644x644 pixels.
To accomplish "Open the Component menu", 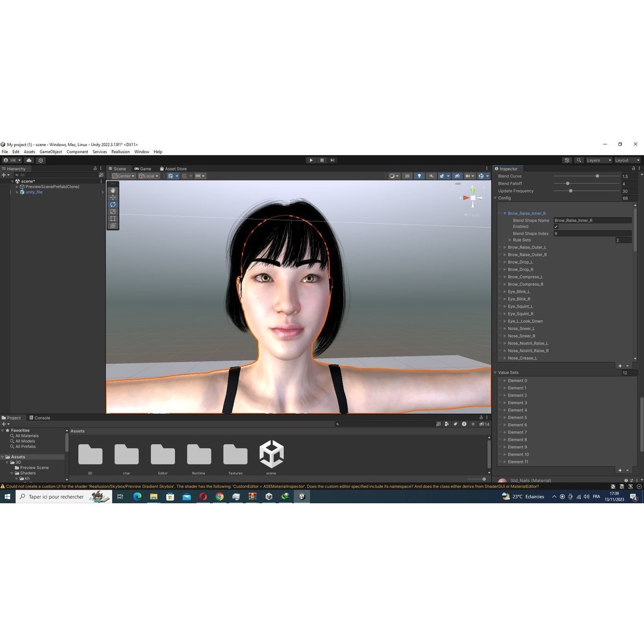I will pyautogui.click(x=77, y=151).
